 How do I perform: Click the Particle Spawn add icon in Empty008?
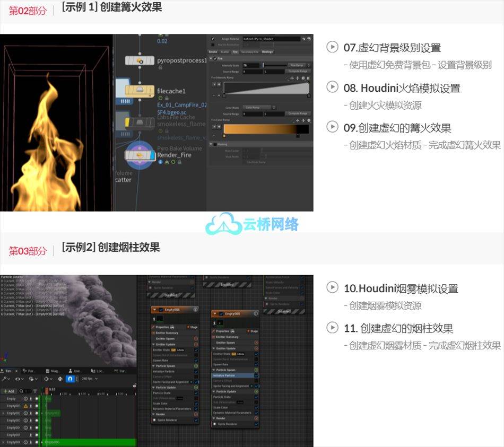click(256, 370)
